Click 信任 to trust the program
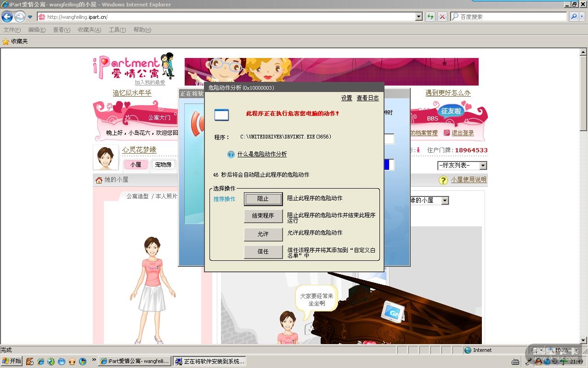This screenshot has height=368, width=588. click(263, 251)
